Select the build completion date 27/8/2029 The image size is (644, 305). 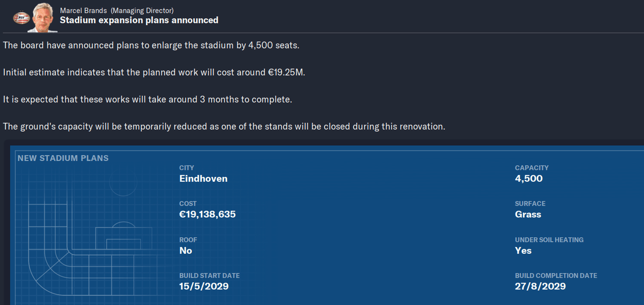coord(540,286)
